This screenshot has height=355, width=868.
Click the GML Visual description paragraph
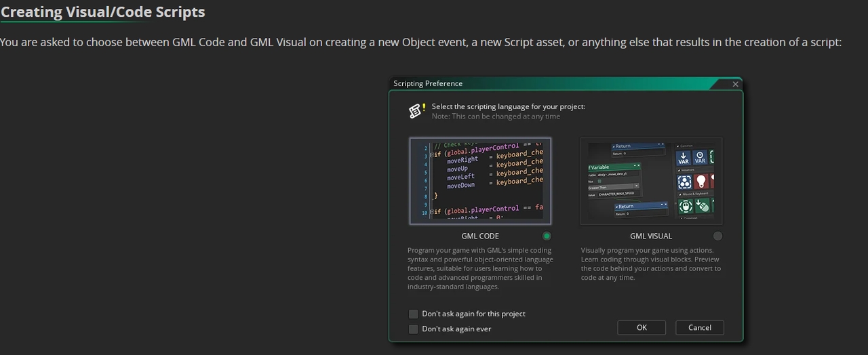[651, 264]
